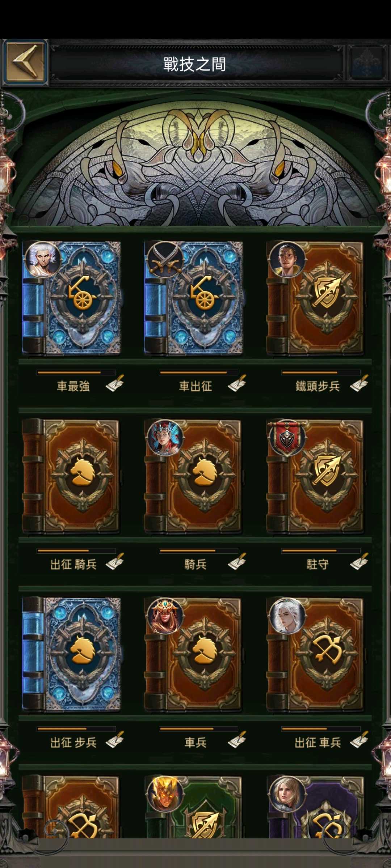Open the 出征 車兵 archer book
The width and height of the screenshot is (391, 868).
point(315,654)
